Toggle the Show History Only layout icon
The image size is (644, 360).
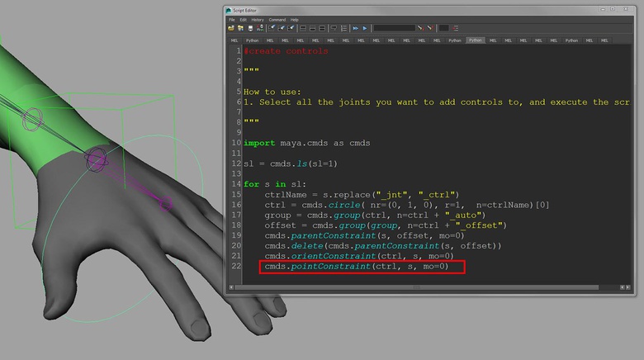pyautogui.click(x=304, y=28)
